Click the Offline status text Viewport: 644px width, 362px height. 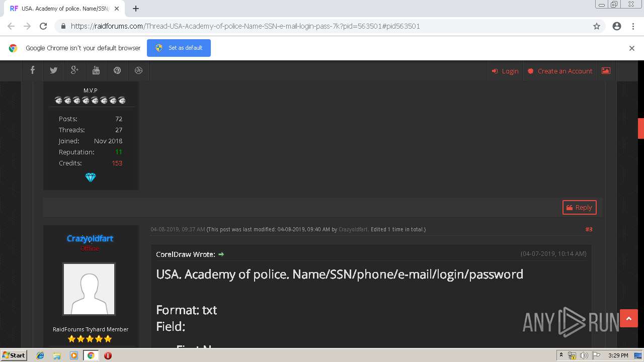coord(90,248)
